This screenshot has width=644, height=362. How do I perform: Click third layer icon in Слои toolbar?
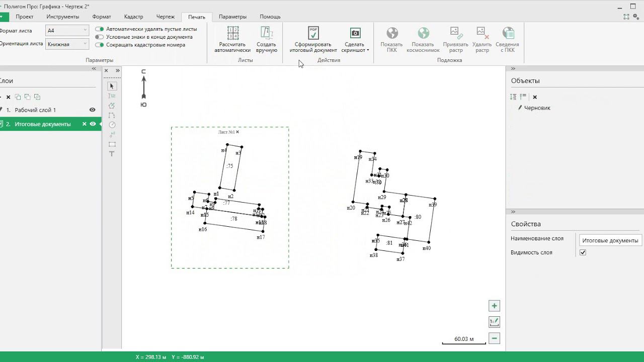(x=37, y=97)
